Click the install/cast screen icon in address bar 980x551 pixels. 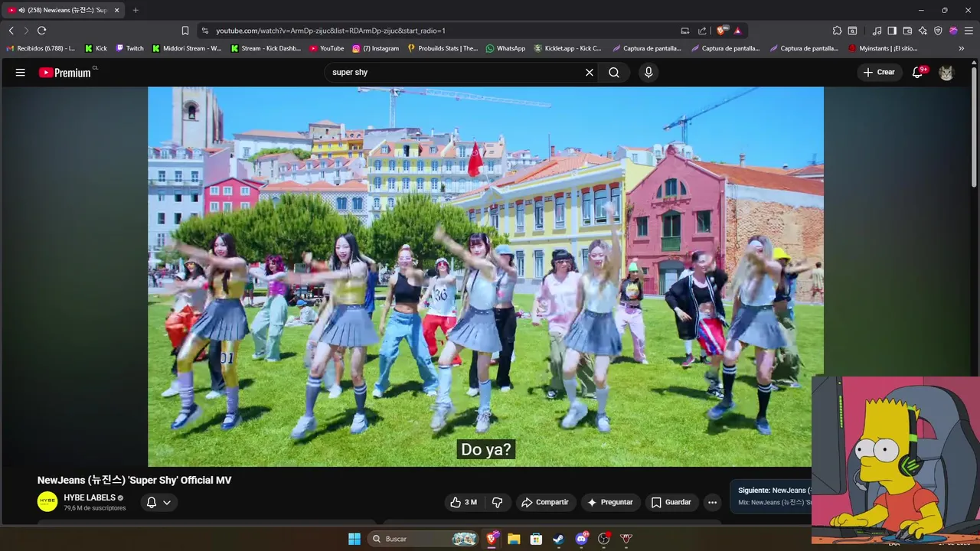click(685, 31)
